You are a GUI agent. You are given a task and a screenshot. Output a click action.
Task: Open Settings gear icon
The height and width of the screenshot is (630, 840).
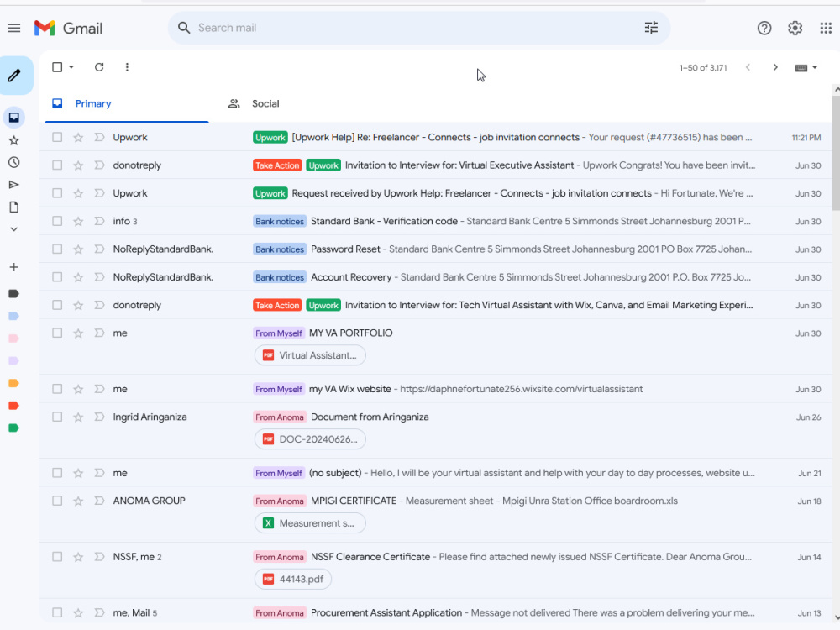795,28
